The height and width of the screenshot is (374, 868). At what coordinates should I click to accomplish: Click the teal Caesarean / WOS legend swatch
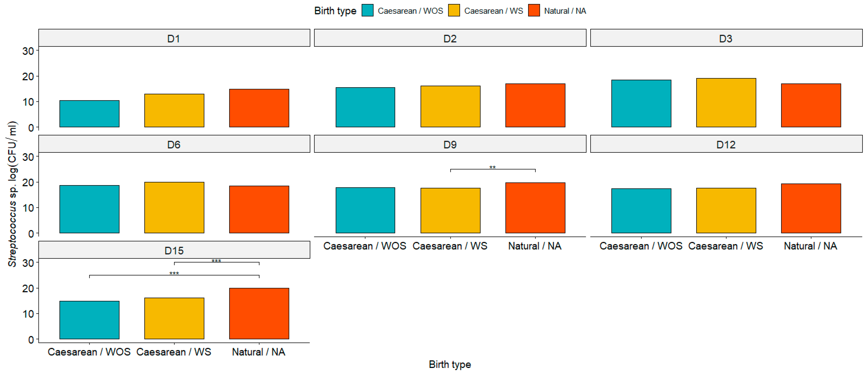tap(367, 11)
